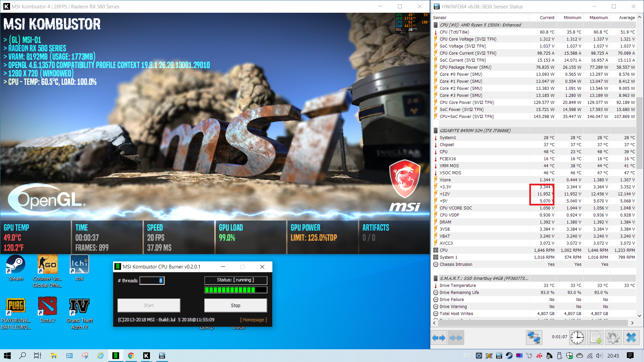
Task: Click the Average column header
Action: [x=626, y=17]
